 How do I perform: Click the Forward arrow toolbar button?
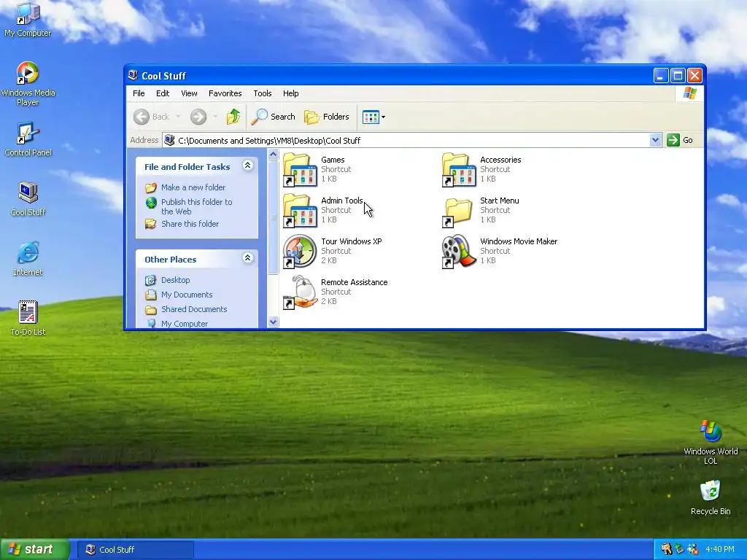click(x=198, y=117)
